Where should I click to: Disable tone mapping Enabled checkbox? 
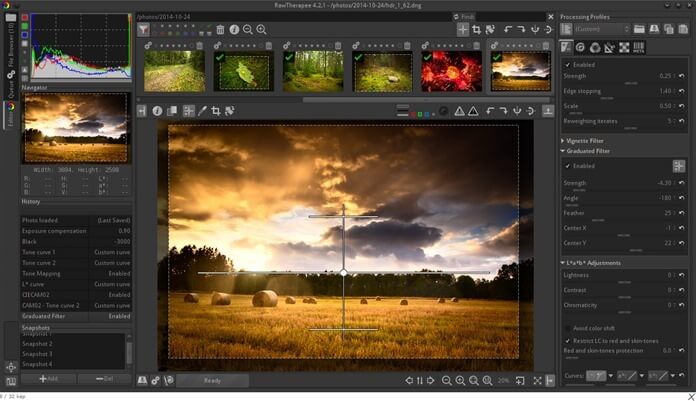pos(568,65)
